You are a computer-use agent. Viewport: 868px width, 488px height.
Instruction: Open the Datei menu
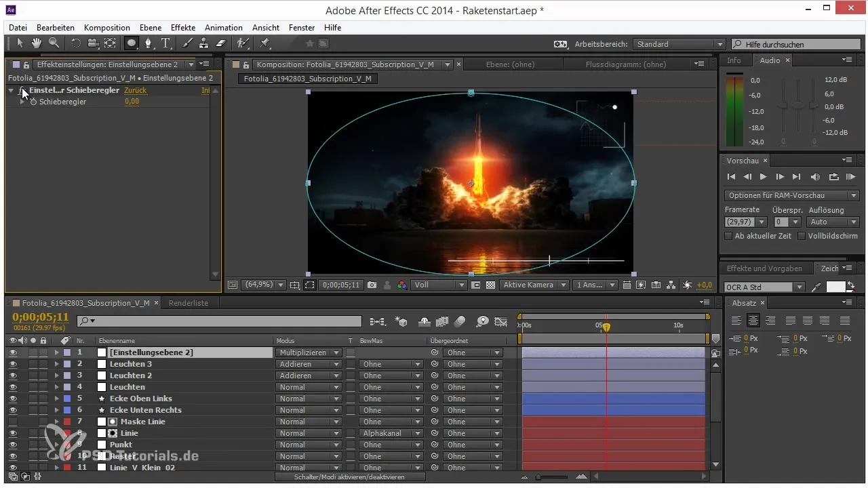coord(18,28)
